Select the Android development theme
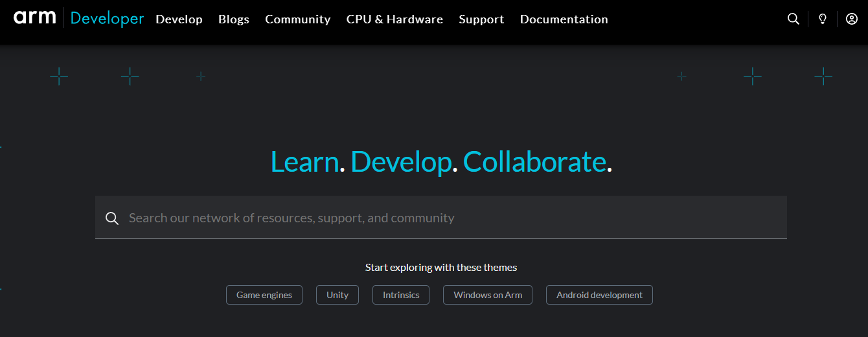 pos(599,295)
